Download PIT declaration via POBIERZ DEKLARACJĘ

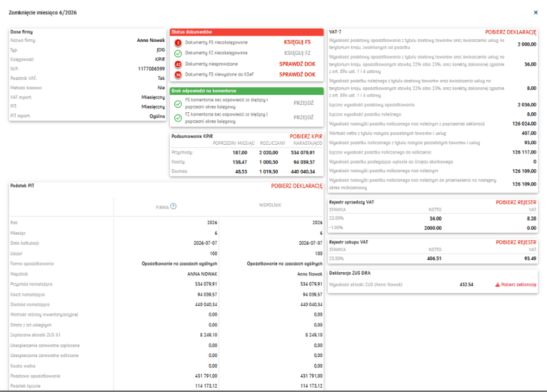click(x=297, y=186)
